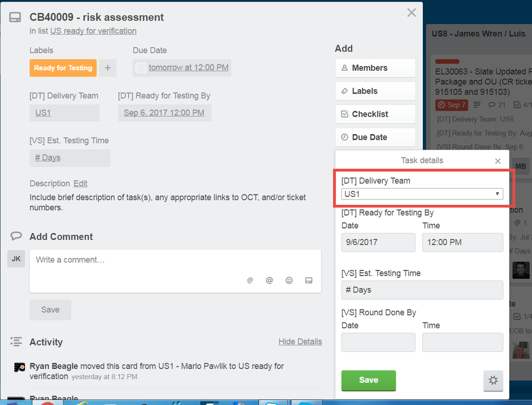The height and width of the screenshot is (405, 532).
Task: Click '[DT] Delivery Team: US8' on background card
Action: pyautogui.click(x=475, y=119)
